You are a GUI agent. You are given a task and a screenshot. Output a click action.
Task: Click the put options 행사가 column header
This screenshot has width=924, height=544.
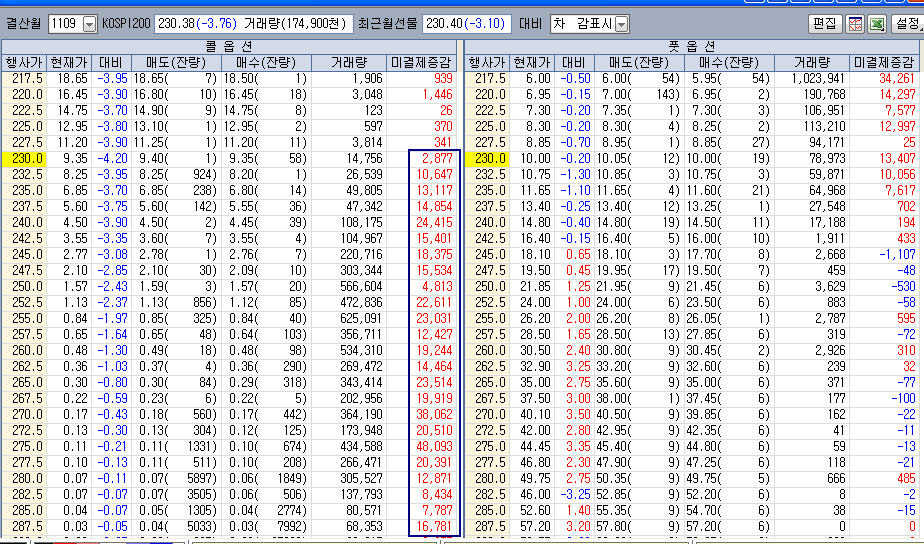(x=487, y=62)
